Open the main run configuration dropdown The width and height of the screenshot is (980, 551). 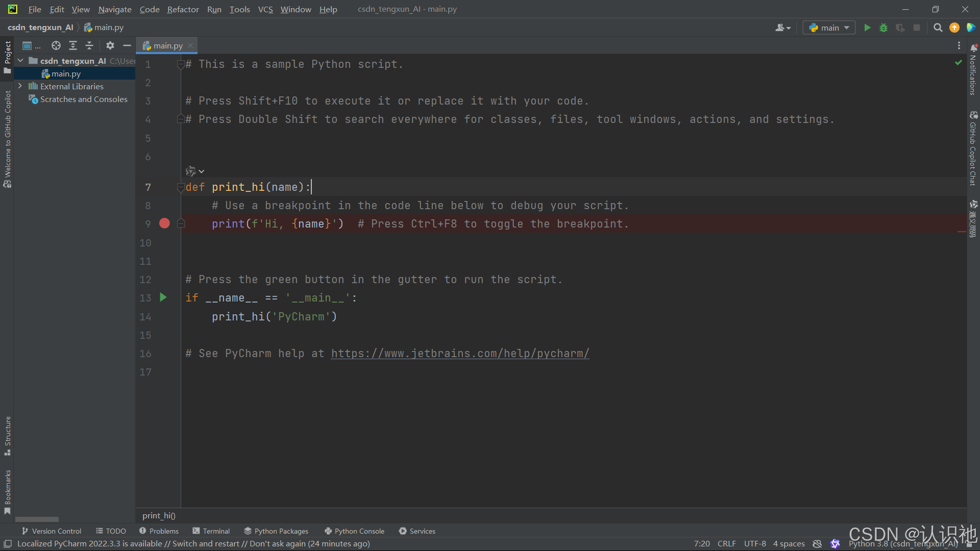point(829,28)
